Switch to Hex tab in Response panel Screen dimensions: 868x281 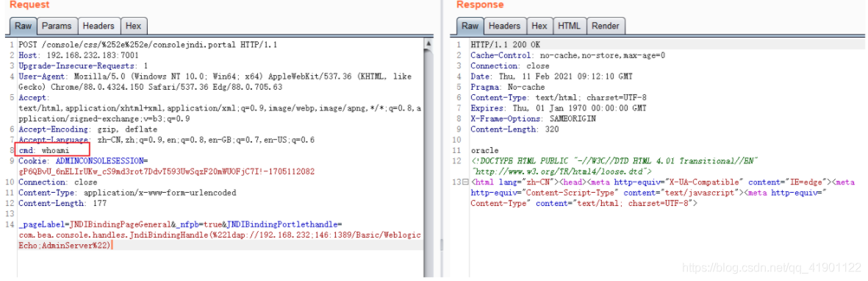coord(539,26)
